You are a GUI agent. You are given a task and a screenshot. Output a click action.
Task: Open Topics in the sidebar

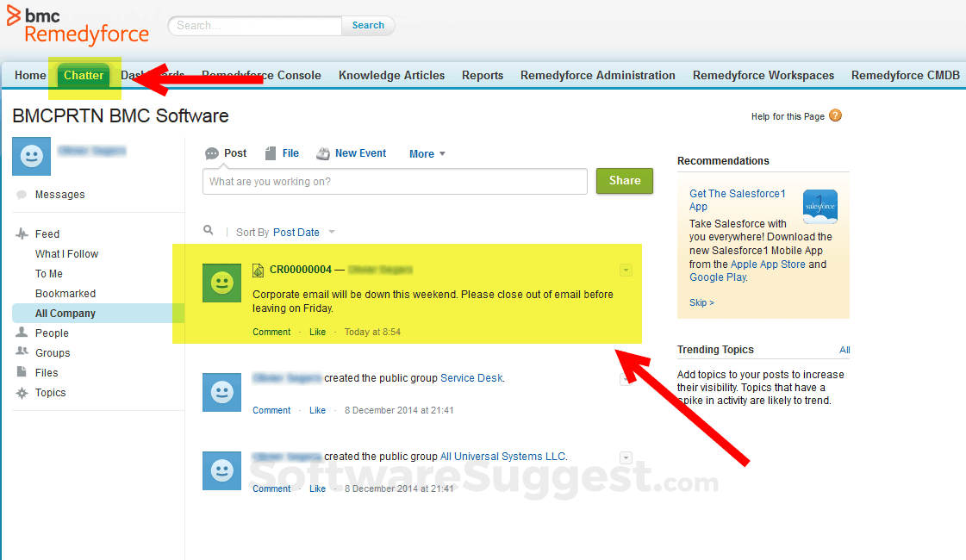click(x=50, y=393)
